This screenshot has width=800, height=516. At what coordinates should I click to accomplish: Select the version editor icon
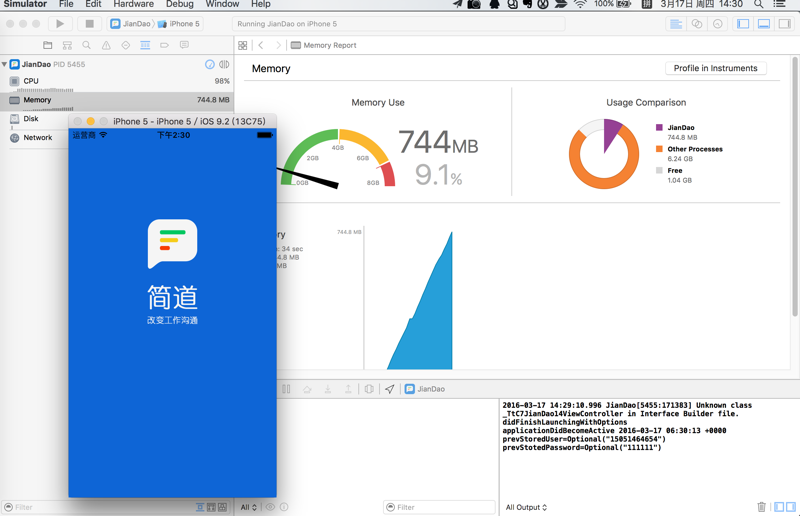click(717, 24)
